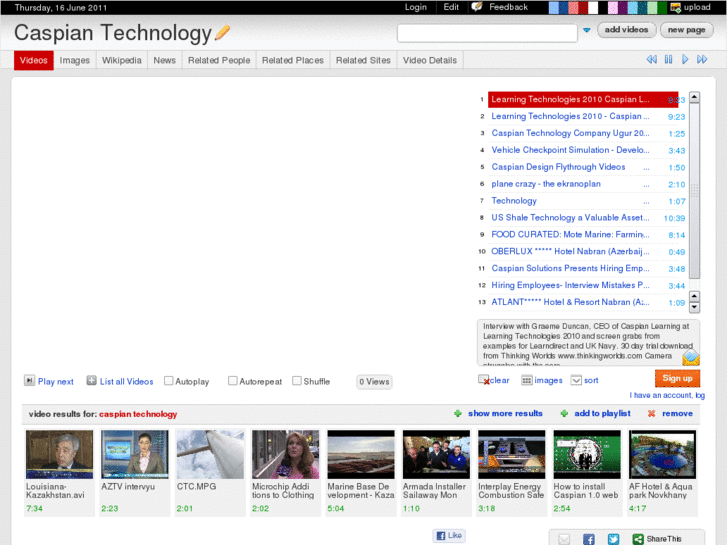Click the upload picture icon
Screen dimensions: 727x545
point(676,7)
